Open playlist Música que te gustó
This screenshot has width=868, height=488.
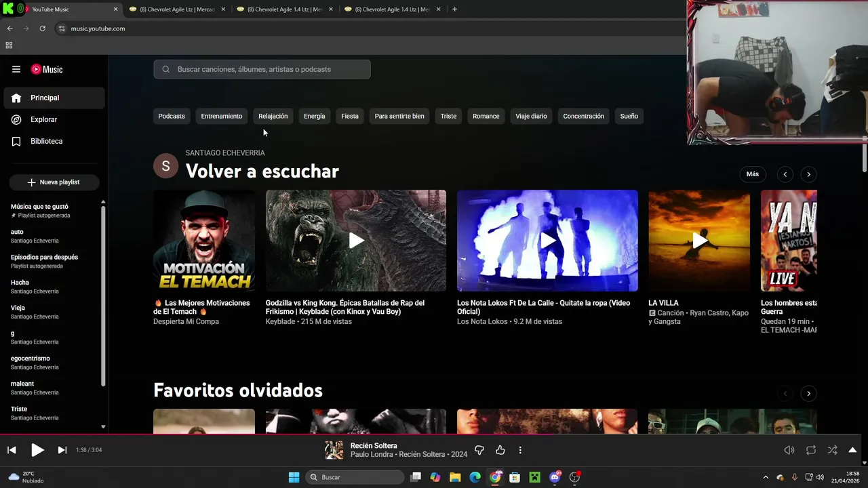click(x=54, y=211)
